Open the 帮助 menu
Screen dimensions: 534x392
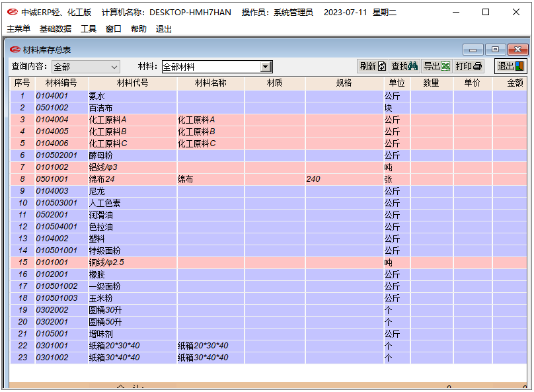pos(139,29)
